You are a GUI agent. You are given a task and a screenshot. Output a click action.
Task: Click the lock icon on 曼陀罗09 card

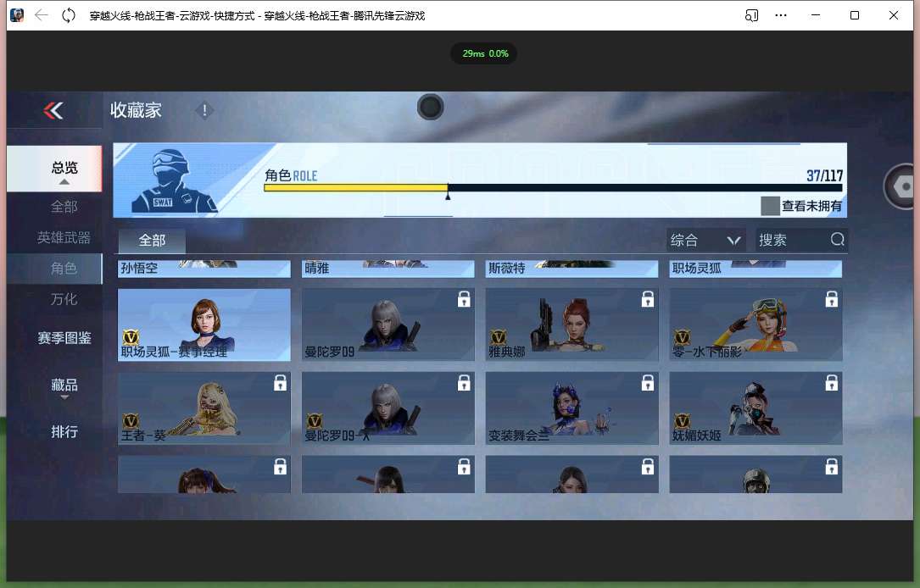coord(464,299)
